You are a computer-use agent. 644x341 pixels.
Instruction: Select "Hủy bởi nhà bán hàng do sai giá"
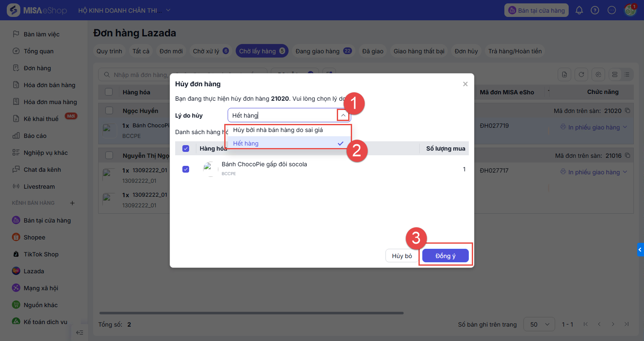[278, 130]
